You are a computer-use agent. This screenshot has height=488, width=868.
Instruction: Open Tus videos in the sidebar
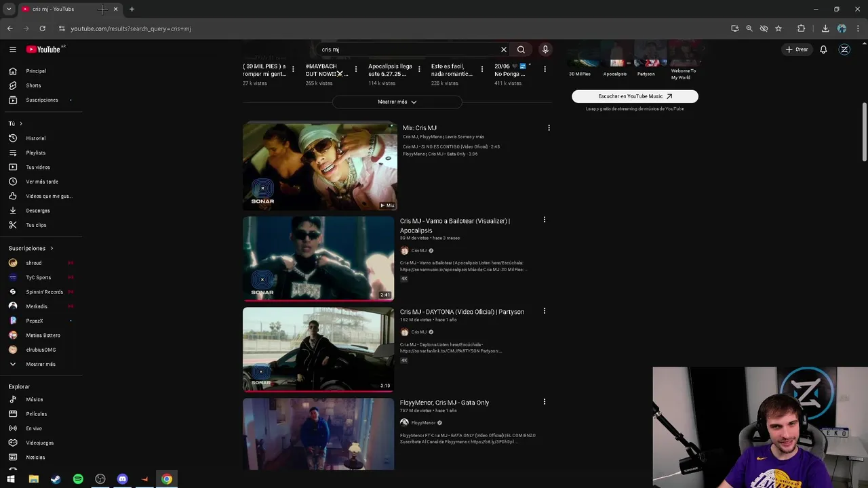37,167
